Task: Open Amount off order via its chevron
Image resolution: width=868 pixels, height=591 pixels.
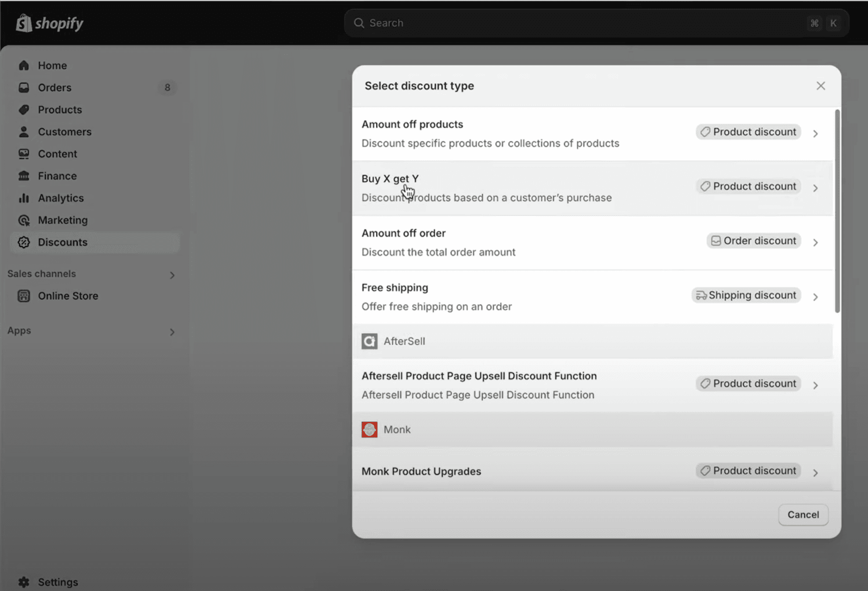Action: coord(815,242)
